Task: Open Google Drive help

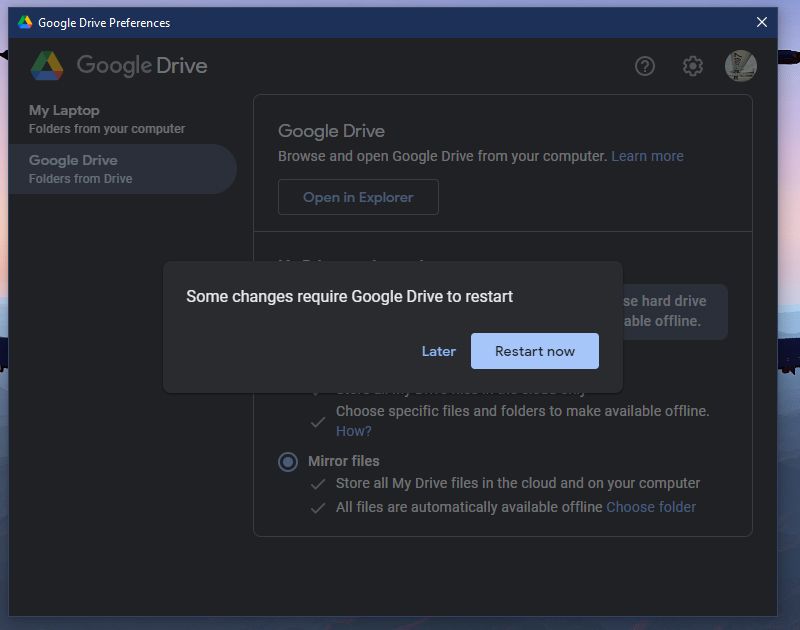Action: coord(644,66)
